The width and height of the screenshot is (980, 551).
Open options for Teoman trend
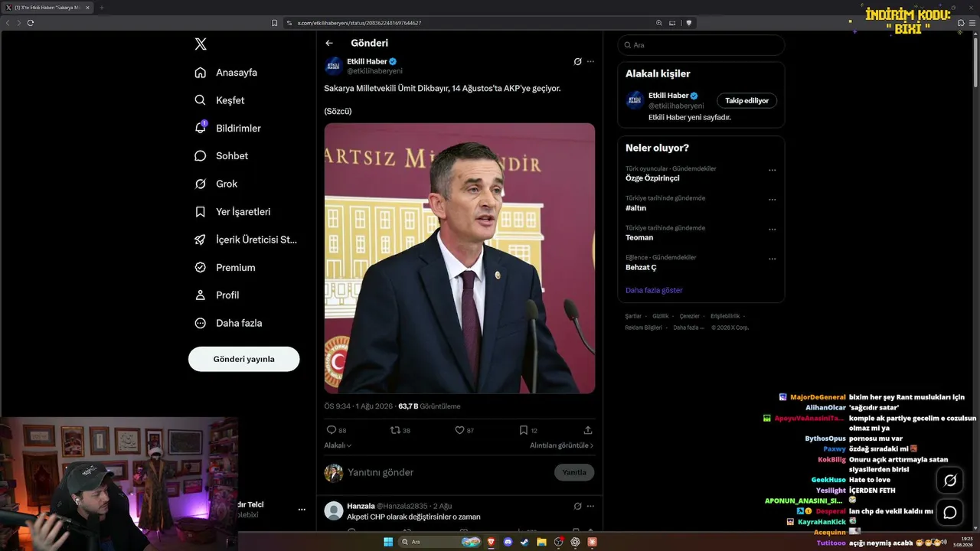pyautogui.click(x=772, y=230)
